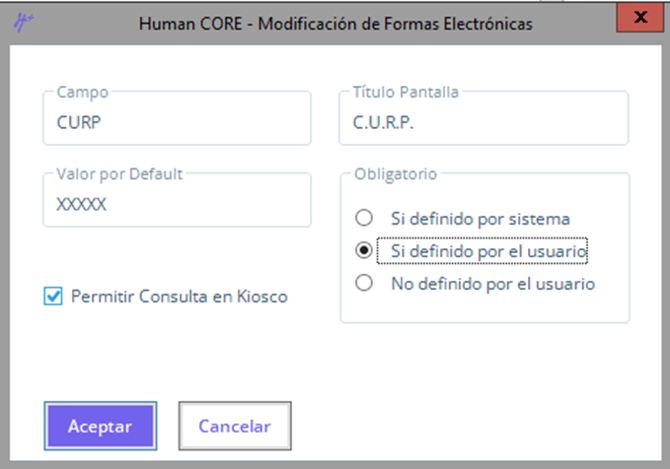Click the Permitir Consulta en Kiosco label text

click(179, 296)
